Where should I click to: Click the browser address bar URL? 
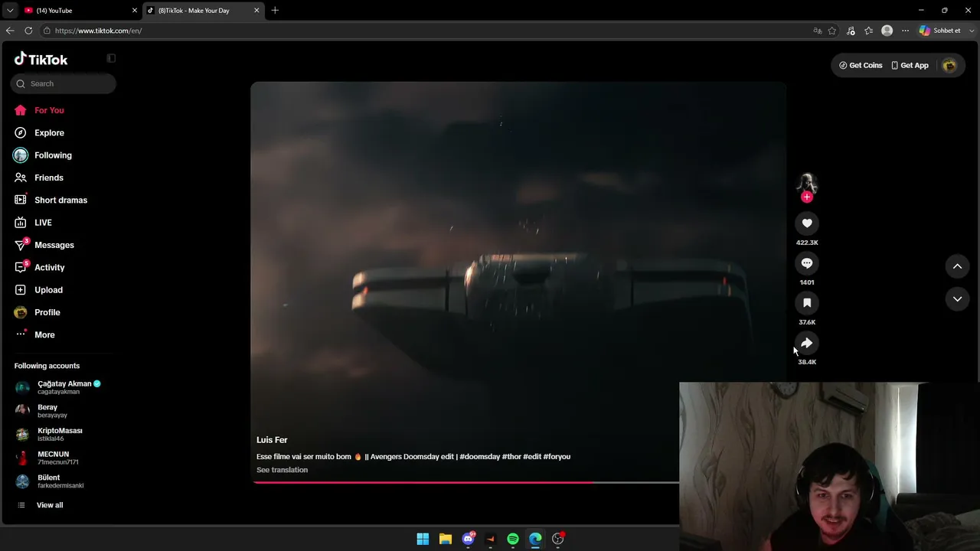98,31
